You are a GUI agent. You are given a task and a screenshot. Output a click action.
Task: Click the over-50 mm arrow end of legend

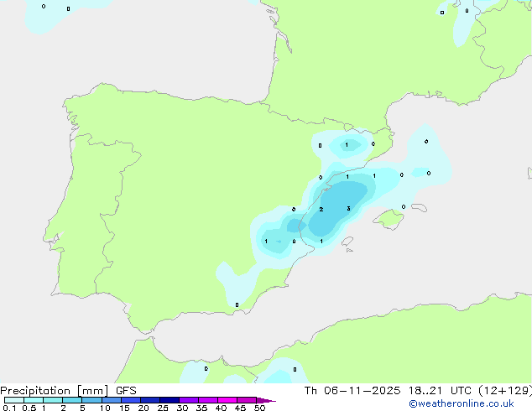pos(266,400)
